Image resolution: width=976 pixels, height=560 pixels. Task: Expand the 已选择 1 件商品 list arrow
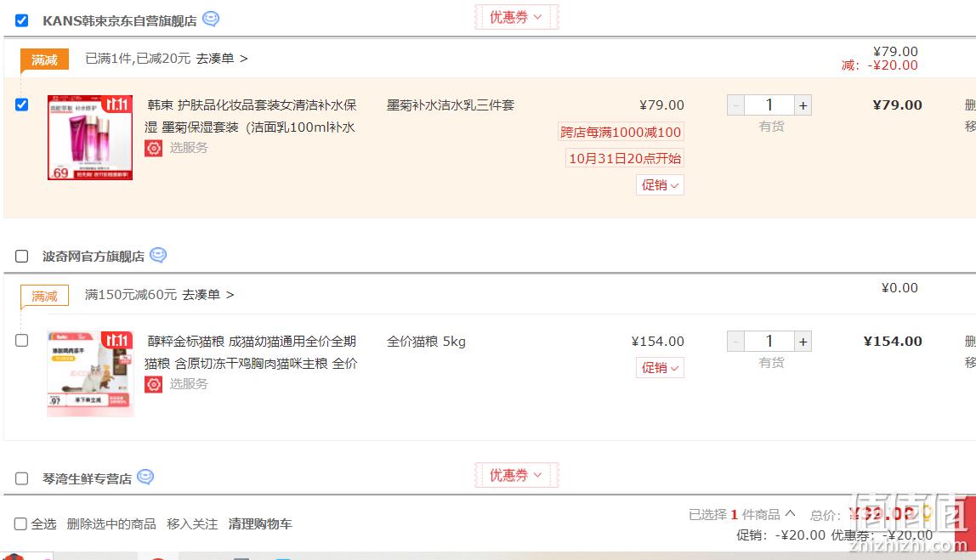[791, 514]
